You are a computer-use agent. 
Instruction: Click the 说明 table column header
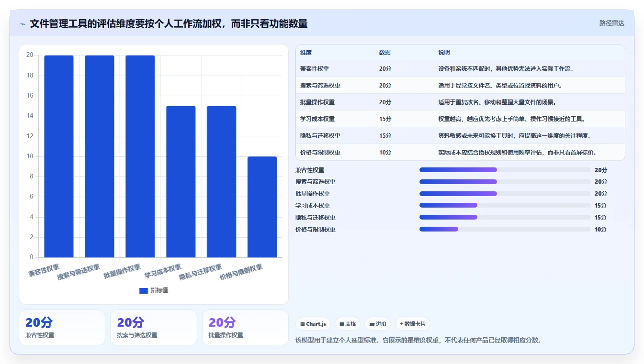(x=444, y=53)
